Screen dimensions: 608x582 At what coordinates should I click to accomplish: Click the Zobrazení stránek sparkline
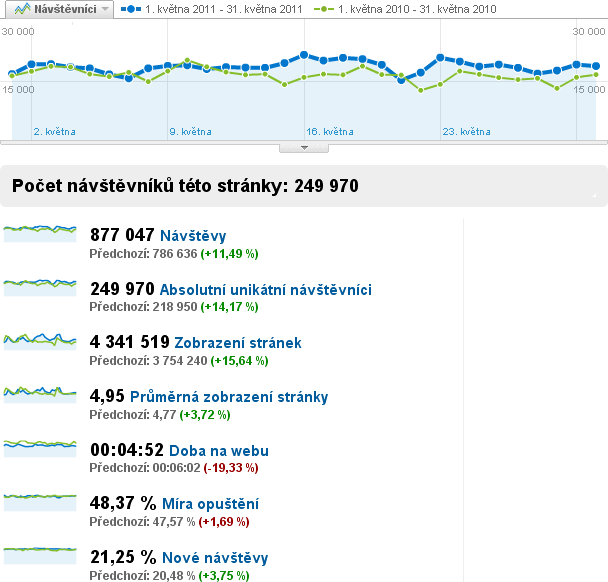40,340
